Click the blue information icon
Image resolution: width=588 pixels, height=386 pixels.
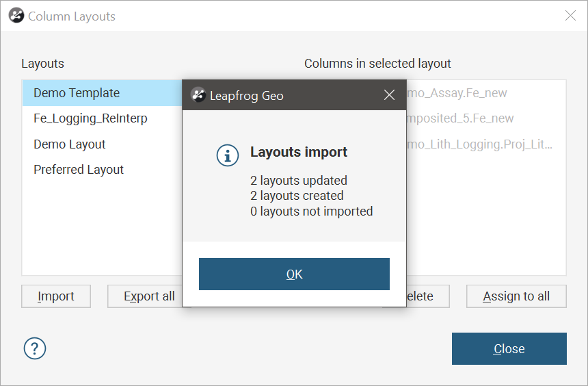point(227,155)
